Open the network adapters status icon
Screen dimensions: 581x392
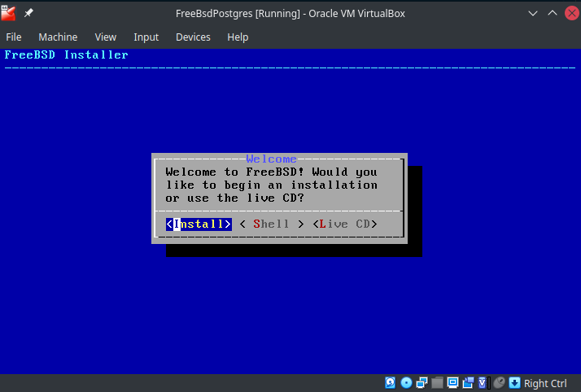(x=422, y=383)
